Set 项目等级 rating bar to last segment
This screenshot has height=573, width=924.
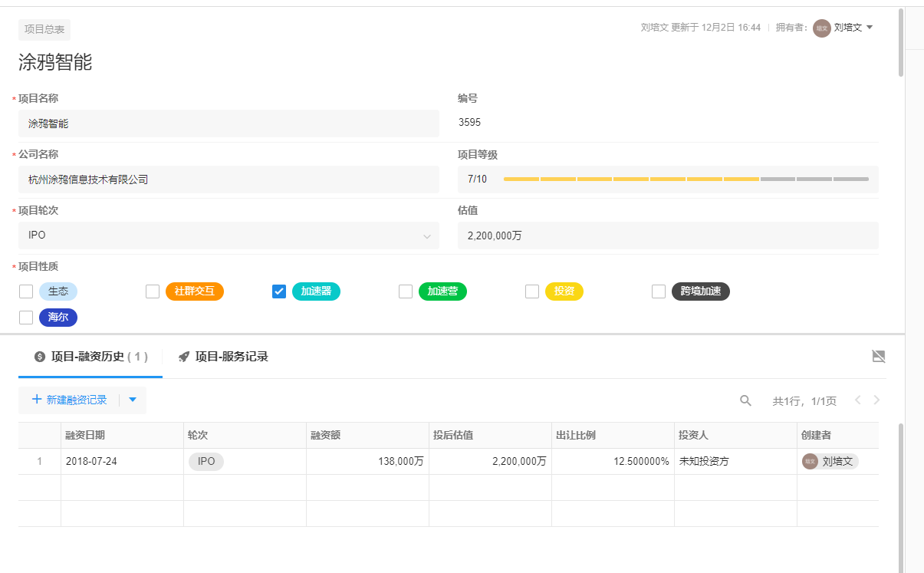click(851, 179)
